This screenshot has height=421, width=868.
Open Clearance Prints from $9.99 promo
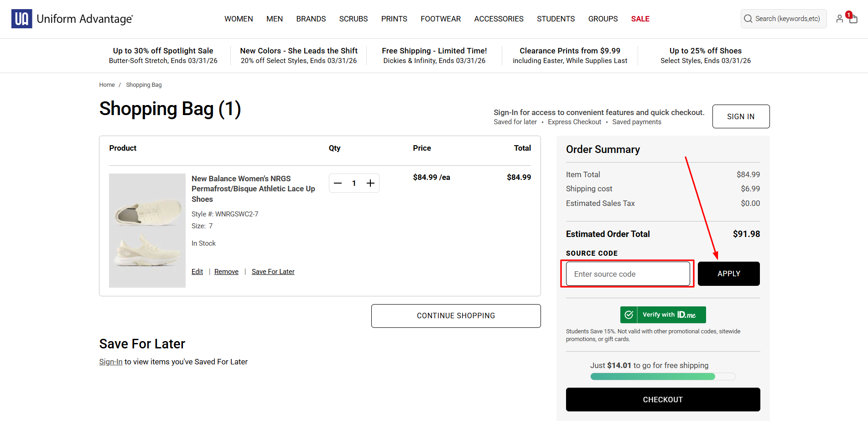(x=570, y=56)
